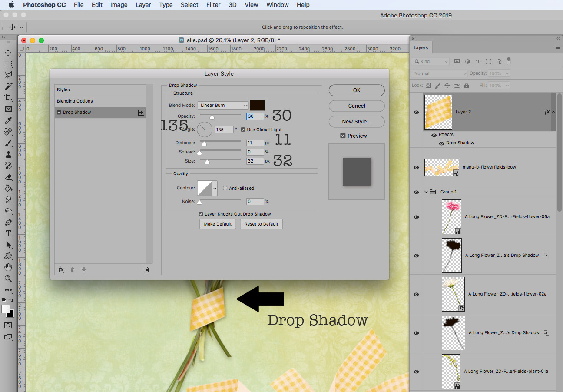Select the History Brush tool
Screen dimensions: 563x392
[x=8, y=166]
